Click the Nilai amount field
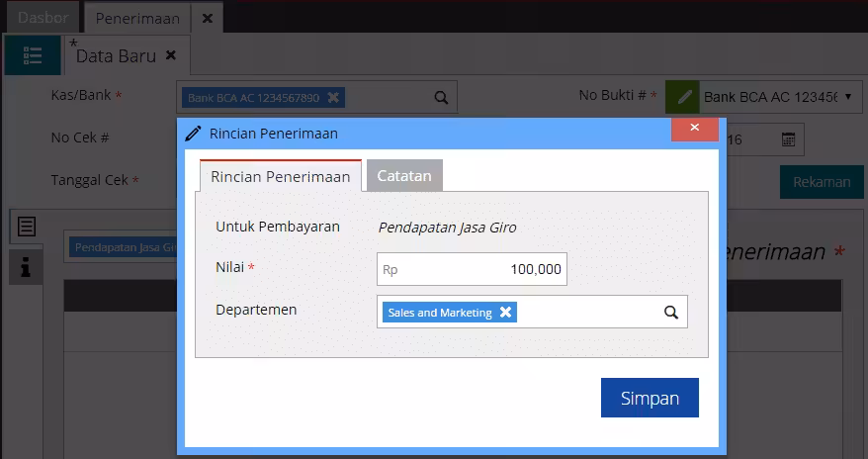Viewport: 868px width, 459px height. pos(472,269)
